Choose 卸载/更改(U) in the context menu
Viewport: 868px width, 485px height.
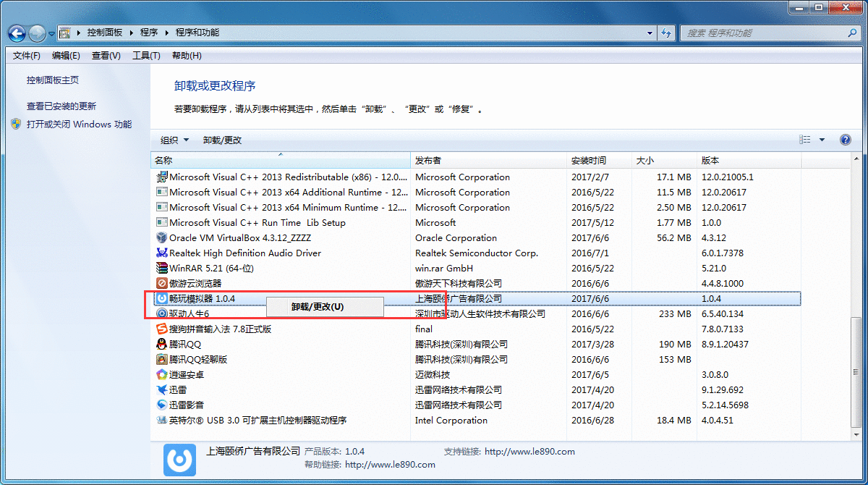[x=318, y=306]
